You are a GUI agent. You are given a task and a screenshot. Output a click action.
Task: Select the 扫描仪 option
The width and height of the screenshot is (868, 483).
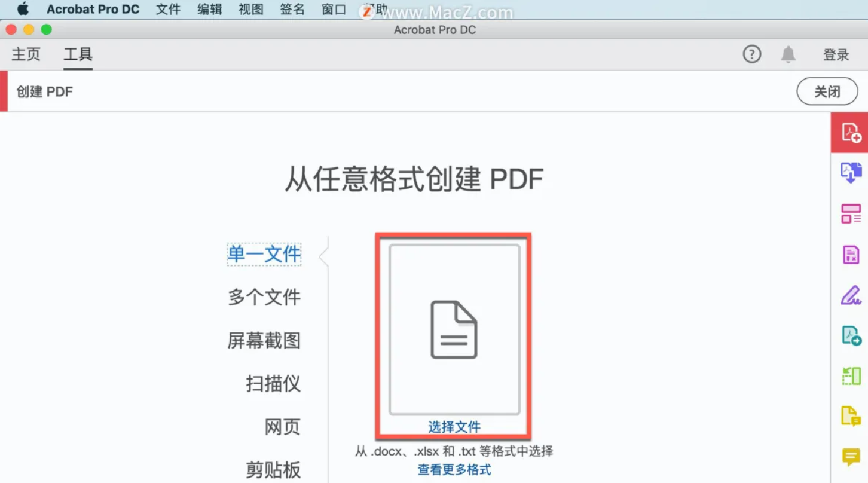click(273, 384)
